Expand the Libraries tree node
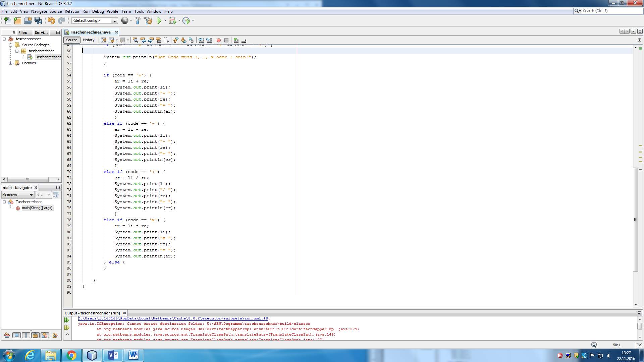The width and height of the screenshot is (644, 362). (x=10, y=63)
